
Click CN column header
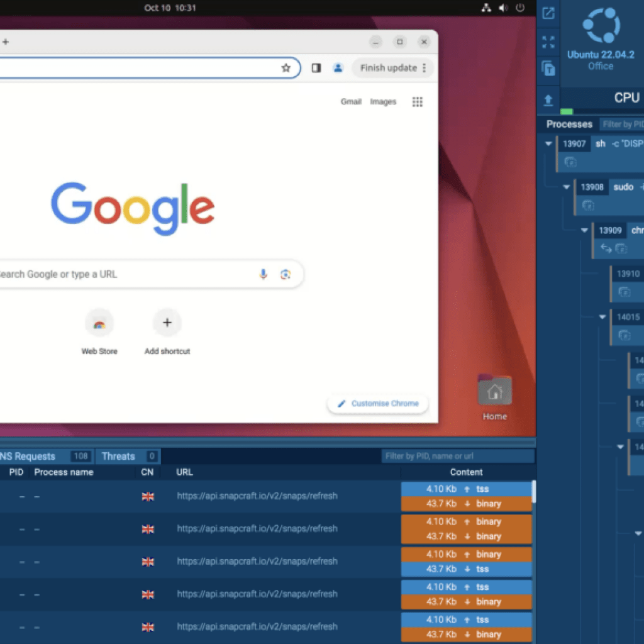tap(147, 472)
